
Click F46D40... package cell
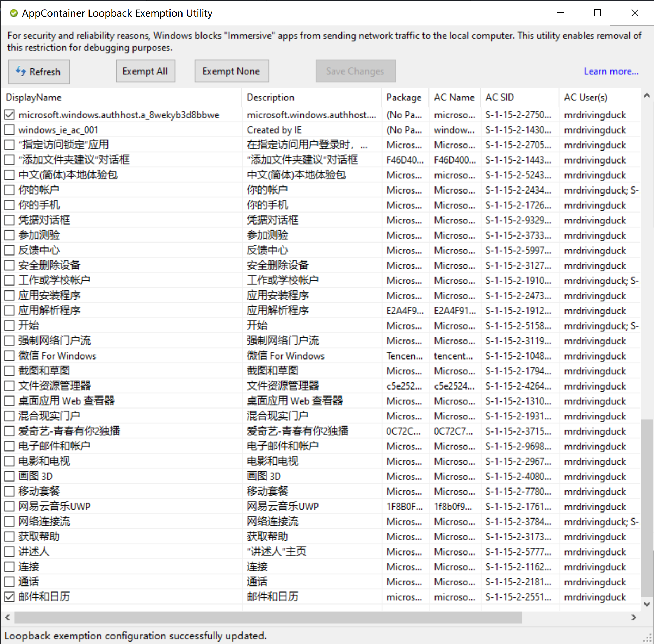tap(405, 160)
